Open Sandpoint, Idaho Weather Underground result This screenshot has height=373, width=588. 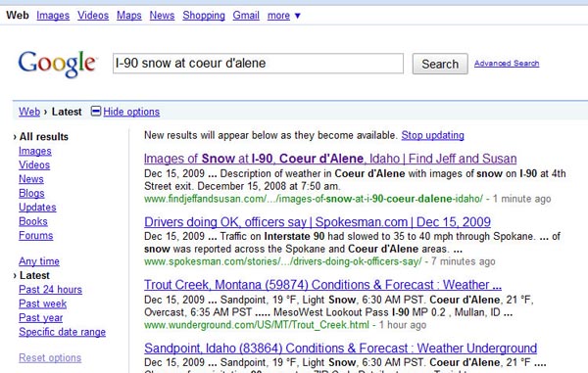tap(340, 349)
